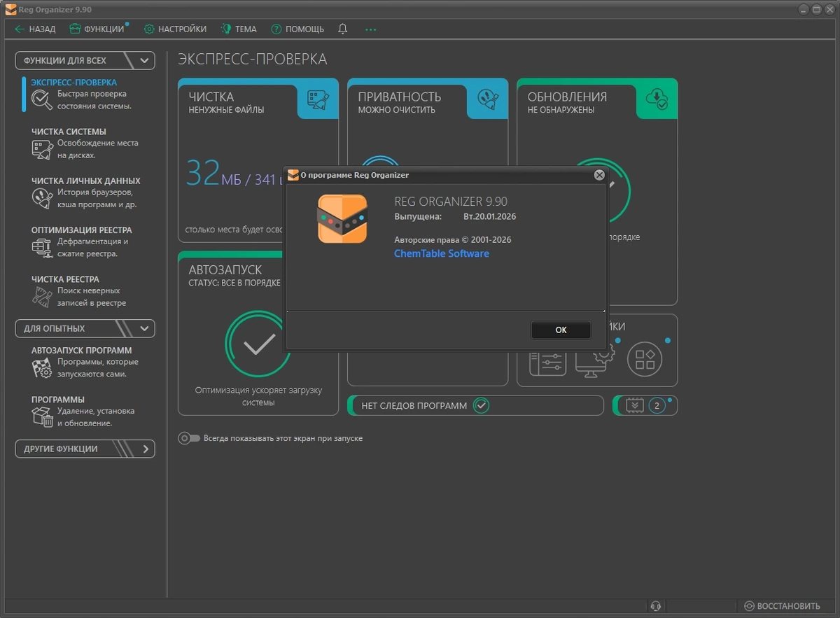
Task: Open the apps grid circle icon
Action: point(645,359)
